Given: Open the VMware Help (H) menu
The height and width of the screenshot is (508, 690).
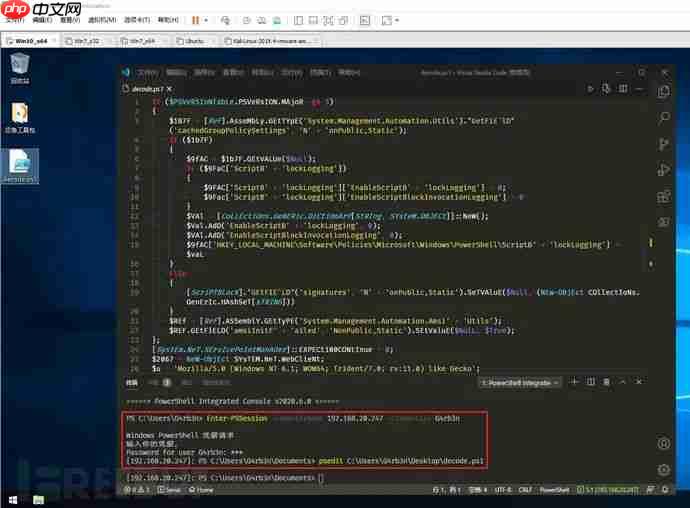Looking at the screenshot, I should tap(168, 20).
